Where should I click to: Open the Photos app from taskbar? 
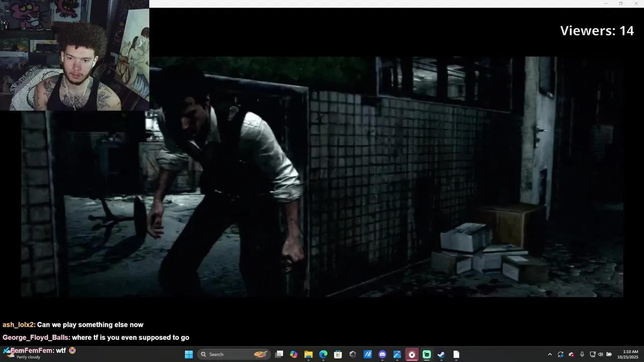(397, 354)
